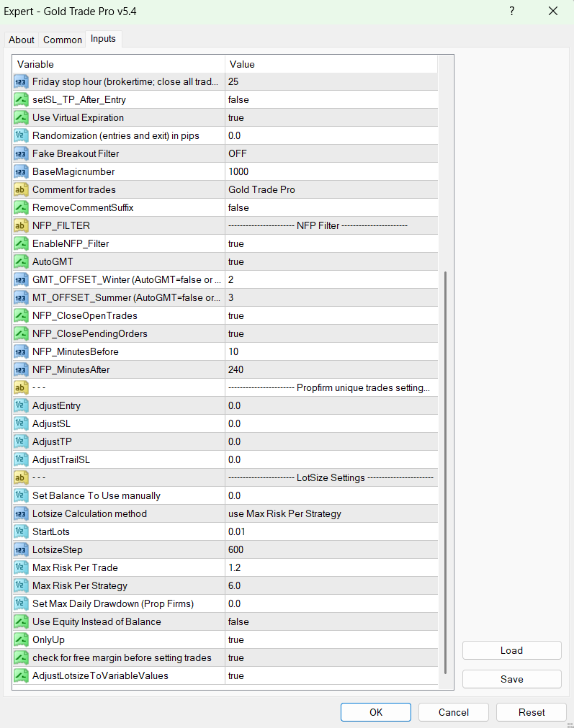Click the double icon beside StartLots
This screenshot has width=574, height=728.
tap(21, 531)
